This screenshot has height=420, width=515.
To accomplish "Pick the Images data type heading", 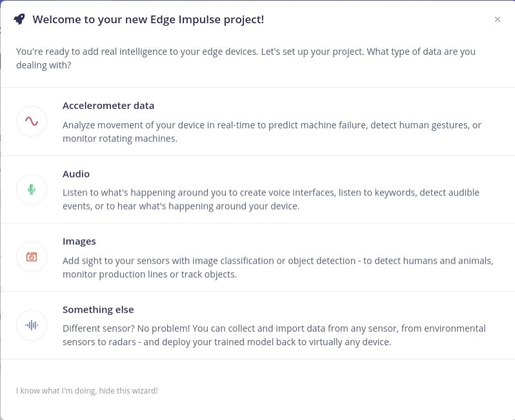I will pyautogui.click(x=79, y=241).
